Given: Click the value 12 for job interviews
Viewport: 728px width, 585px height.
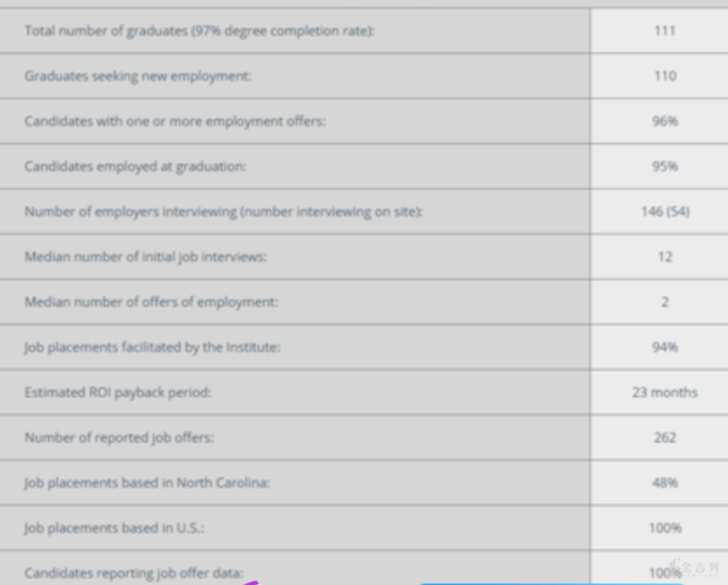Looking at the screenshot, I should coord(665,257).
